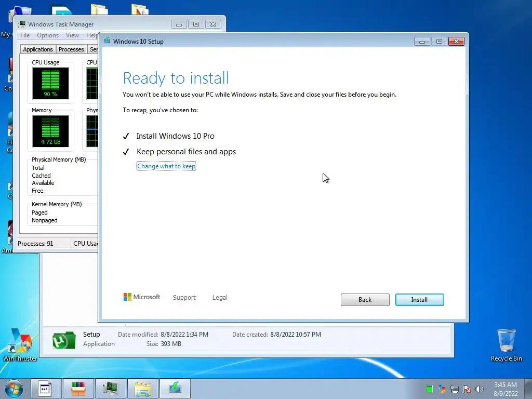Click the first taskbar icon showing a document window
This screenshot has width=532, height=399.
tap(45, 389)
